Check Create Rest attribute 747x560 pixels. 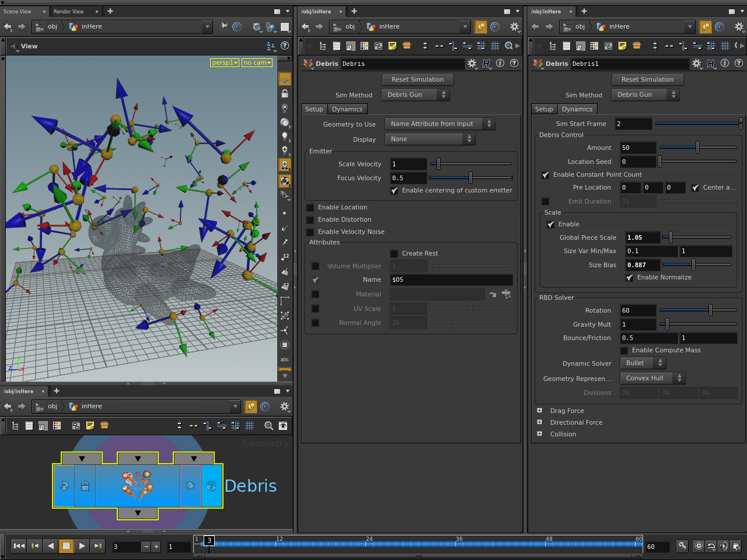pyautogui.click(x=395, y=254)
